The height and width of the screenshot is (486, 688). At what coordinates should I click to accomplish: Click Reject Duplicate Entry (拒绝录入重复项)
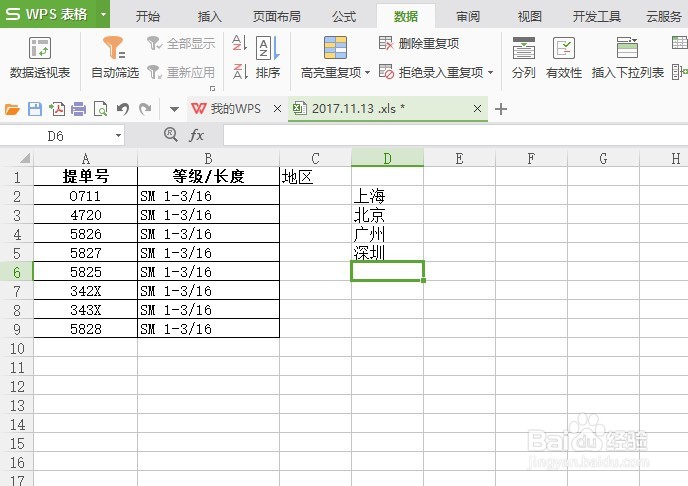coord(431,72)
